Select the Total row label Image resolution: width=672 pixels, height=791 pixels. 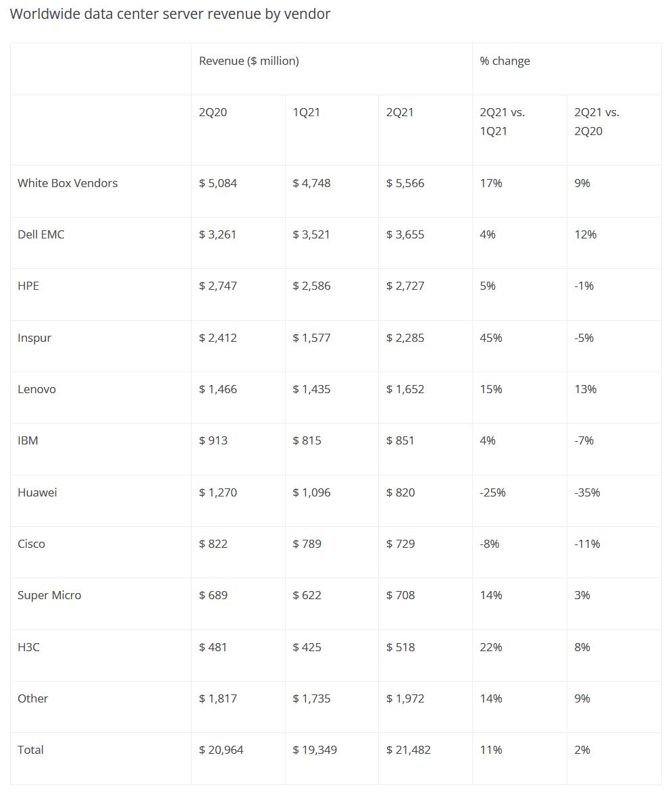[x=30, y=750]
